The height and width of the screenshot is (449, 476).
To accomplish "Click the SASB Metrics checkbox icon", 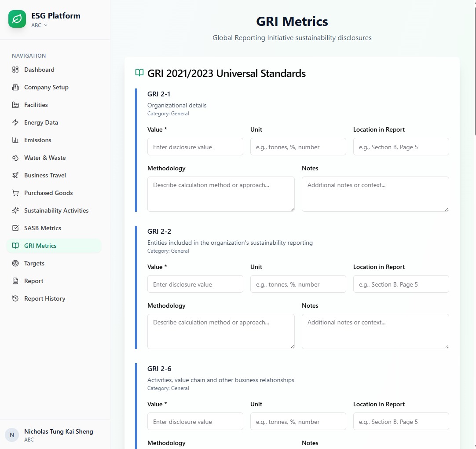I will 15,228.
